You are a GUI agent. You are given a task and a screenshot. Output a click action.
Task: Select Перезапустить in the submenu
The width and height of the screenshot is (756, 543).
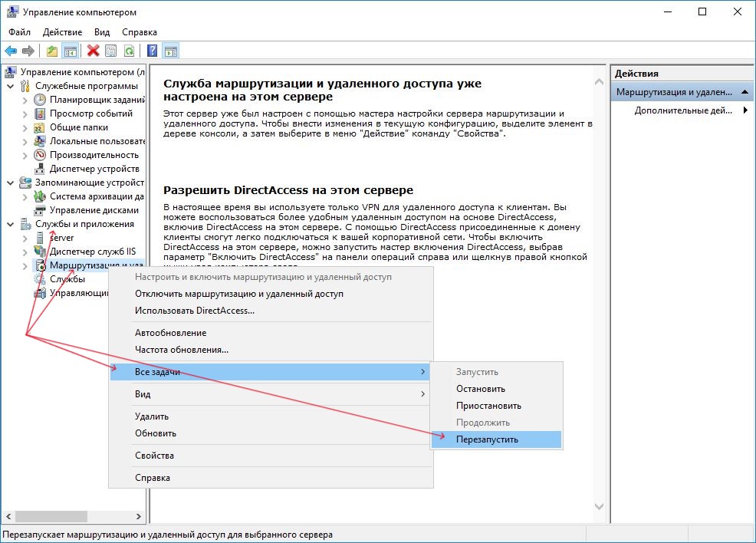487,439
